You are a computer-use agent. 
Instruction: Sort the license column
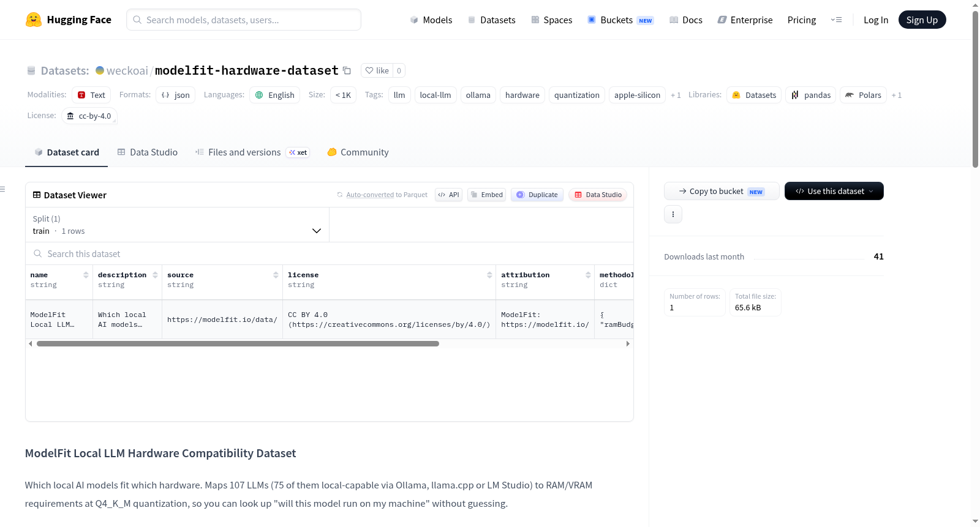[489, 275]
